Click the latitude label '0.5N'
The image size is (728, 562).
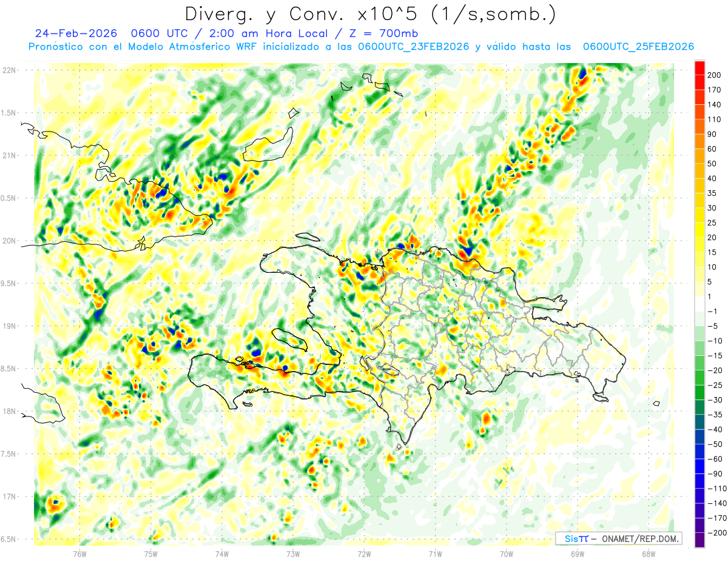coord(8,198)
